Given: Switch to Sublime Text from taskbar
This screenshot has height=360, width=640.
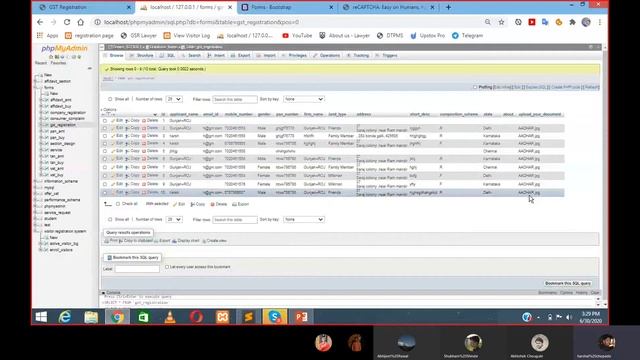Looking at the screenshot, I should [249, 317].
